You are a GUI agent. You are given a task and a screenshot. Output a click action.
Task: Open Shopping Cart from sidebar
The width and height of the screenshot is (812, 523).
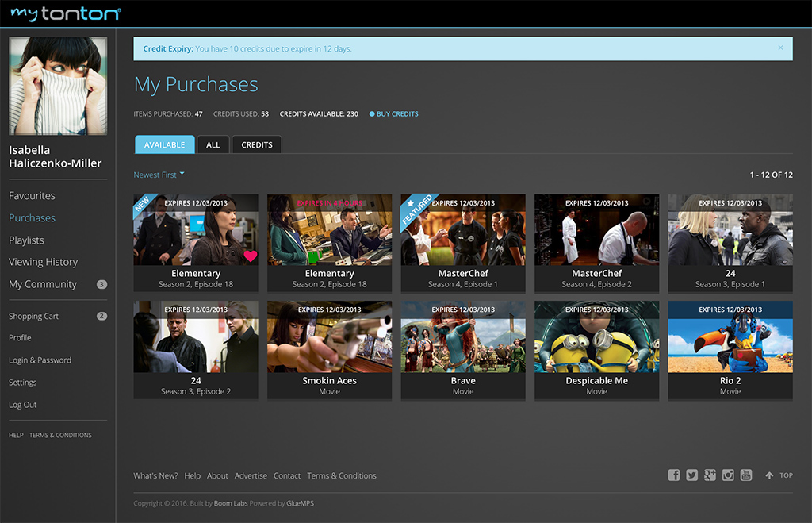(x=33, y=317)
